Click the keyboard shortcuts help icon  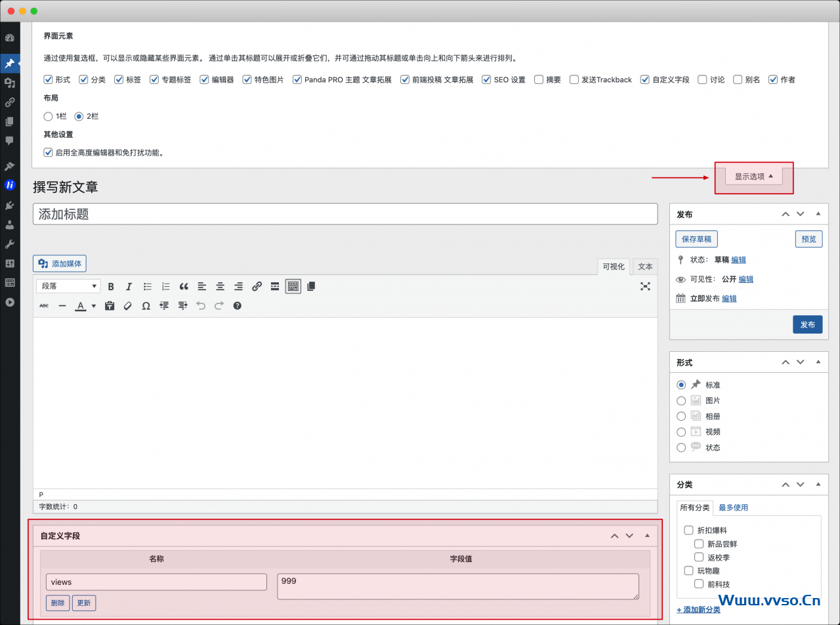(x=238, y=306)
